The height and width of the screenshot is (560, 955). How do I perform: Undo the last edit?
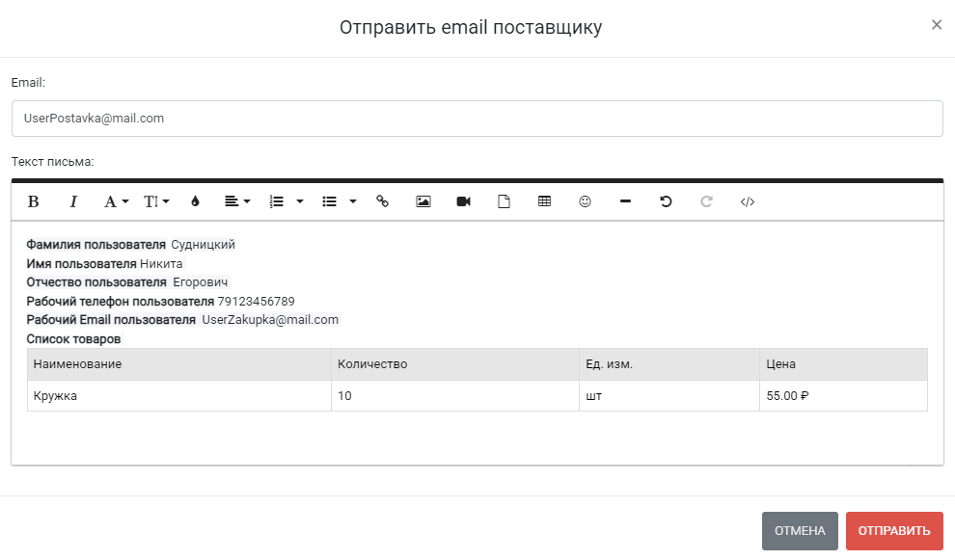666,201
